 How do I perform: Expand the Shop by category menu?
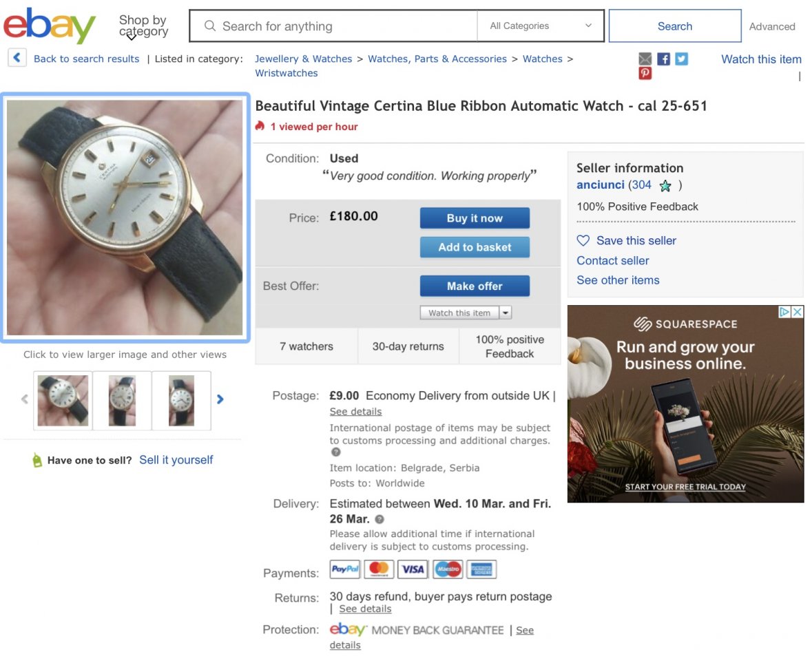click(x=143, y=26)
